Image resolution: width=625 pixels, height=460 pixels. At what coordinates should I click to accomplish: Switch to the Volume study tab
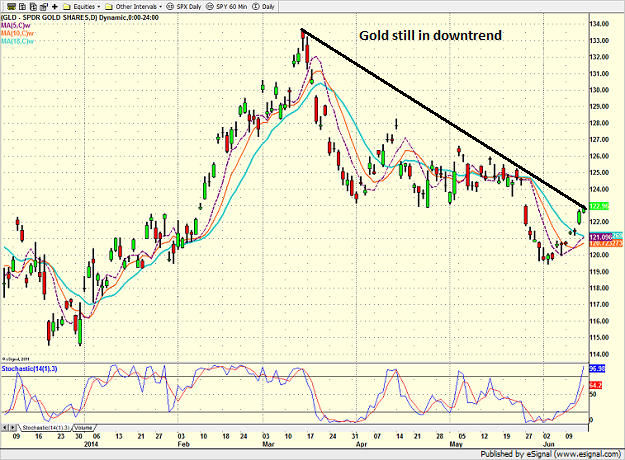click(84, 428)
